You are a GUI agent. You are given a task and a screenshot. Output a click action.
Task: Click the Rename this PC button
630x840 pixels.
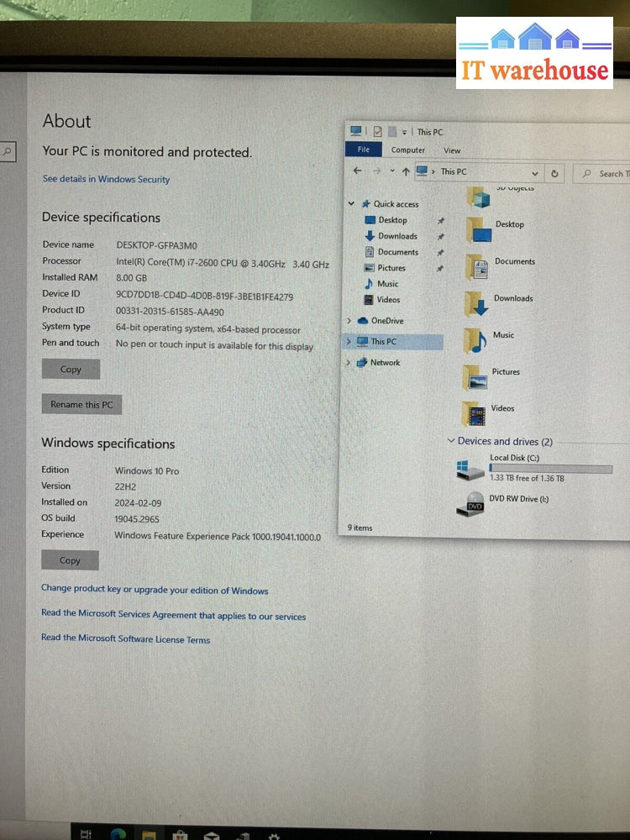tap(81, 405)
